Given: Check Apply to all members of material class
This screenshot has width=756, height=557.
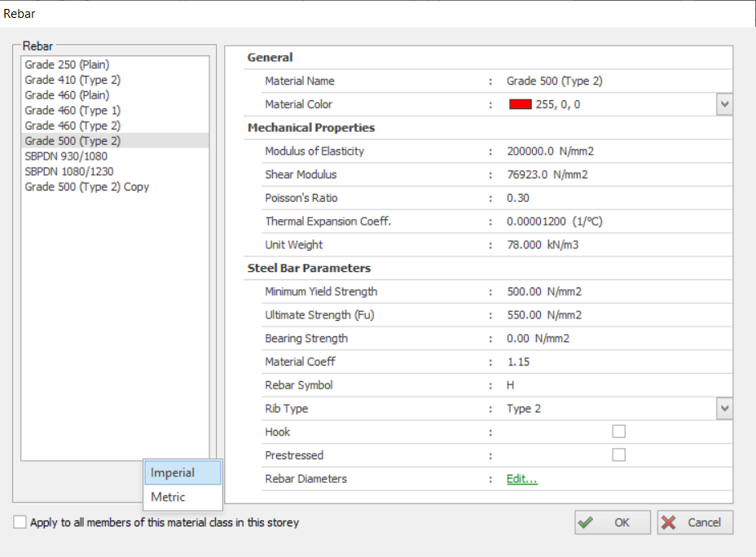Looking at the screenshot, I should (x=20, y=523).
